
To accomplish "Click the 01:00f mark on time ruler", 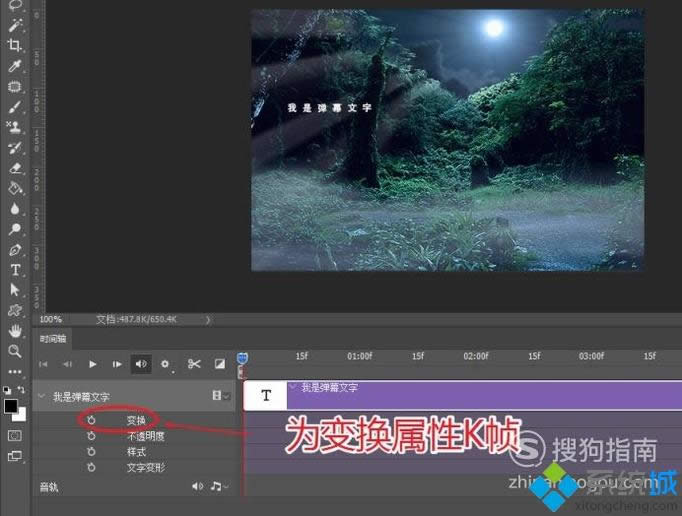I will tap(359, 356).
